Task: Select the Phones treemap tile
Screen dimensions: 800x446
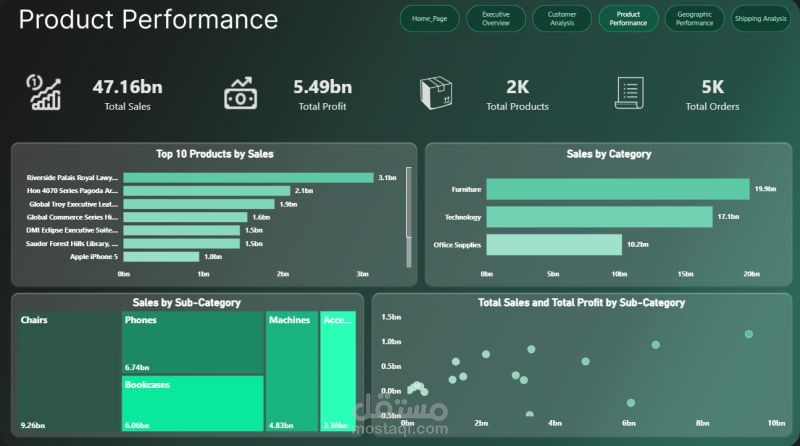Action: tap(193, 342)
